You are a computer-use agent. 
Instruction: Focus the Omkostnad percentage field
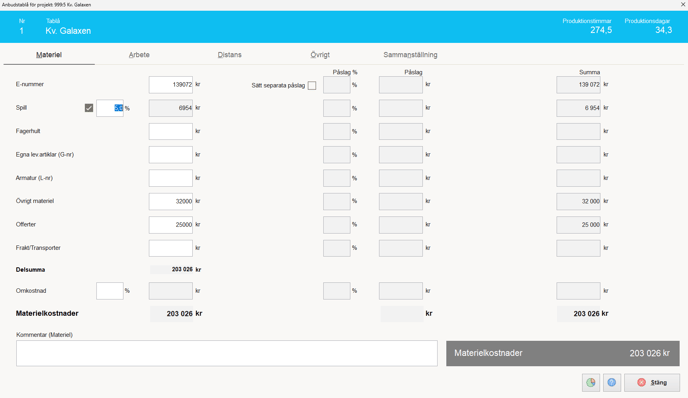pos(110,291)
